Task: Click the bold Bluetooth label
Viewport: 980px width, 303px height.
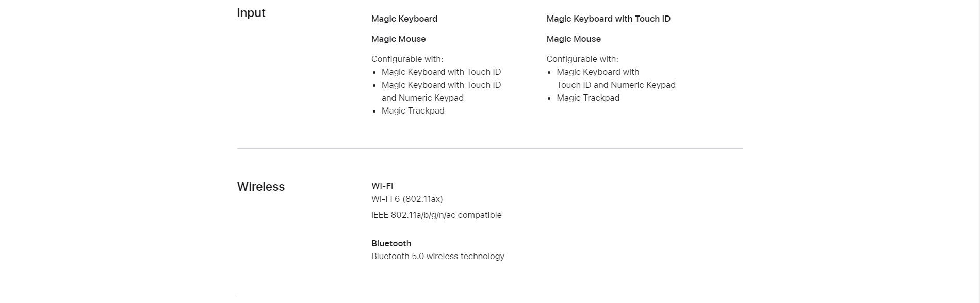Action: point(391,243)
